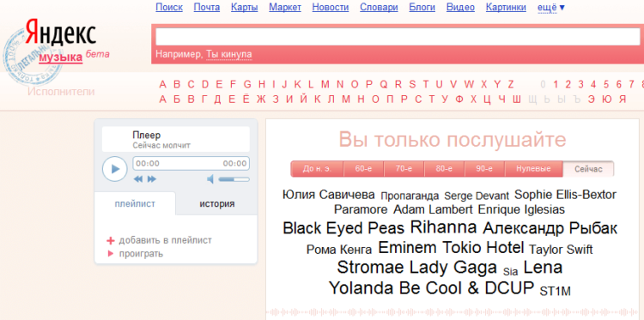Click the музыка link under the logo
The image size is (644, 320).
pos(61,57)
